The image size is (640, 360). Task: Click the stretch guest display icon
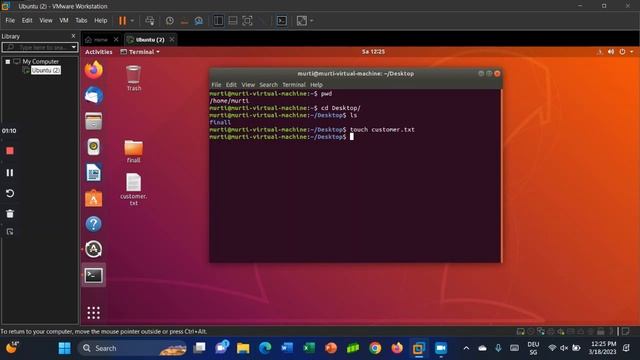click(302, 21)
